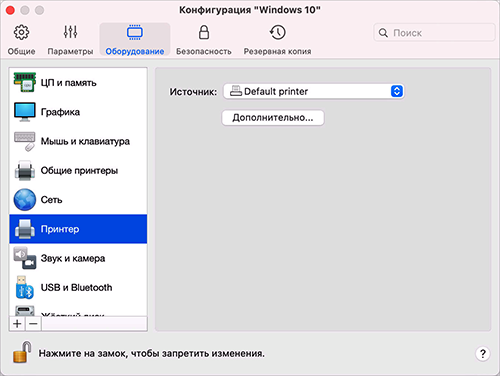Choose the USB и Bluetooth label
500x376 pixels.
(x=76, y=287)
